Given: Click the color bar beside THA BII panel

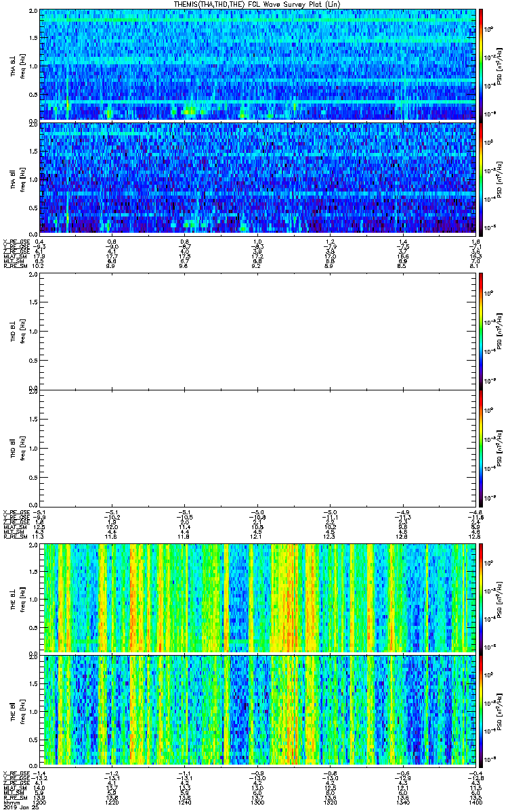Looking at the screenshot, I should 481,178.
